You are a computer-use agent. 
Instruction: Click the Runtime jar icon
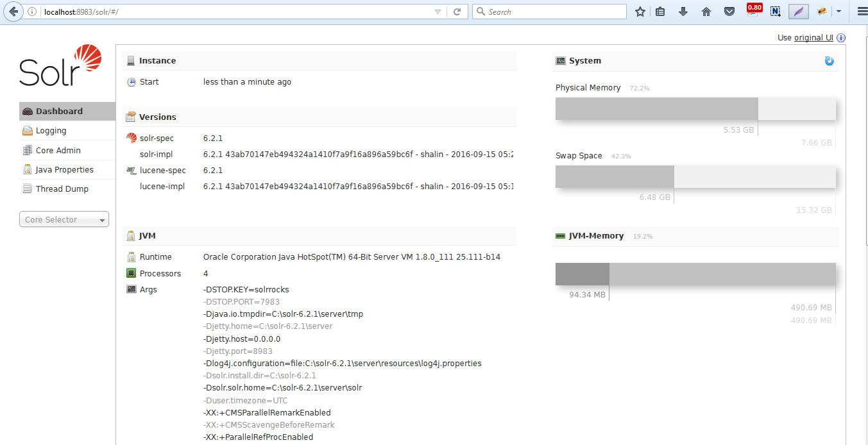pos(132,257)
